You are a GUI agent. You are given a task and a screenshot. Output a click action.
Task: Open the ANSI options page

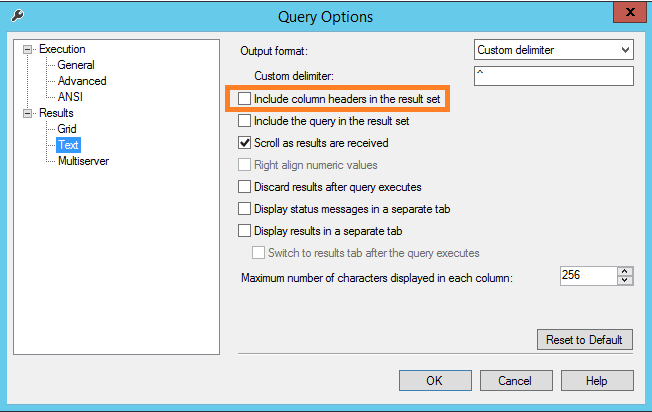(70, 97)
